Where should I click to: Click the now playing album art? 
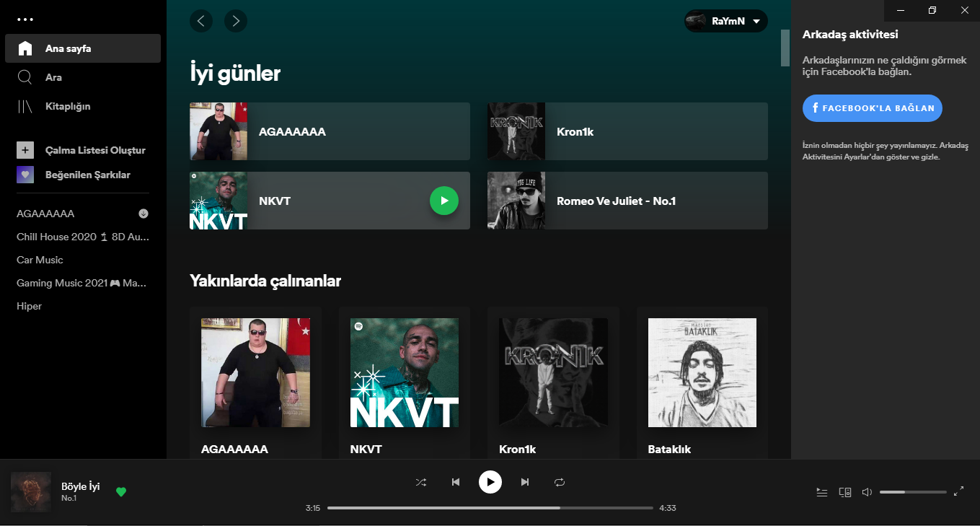click(x=31, y=492)
